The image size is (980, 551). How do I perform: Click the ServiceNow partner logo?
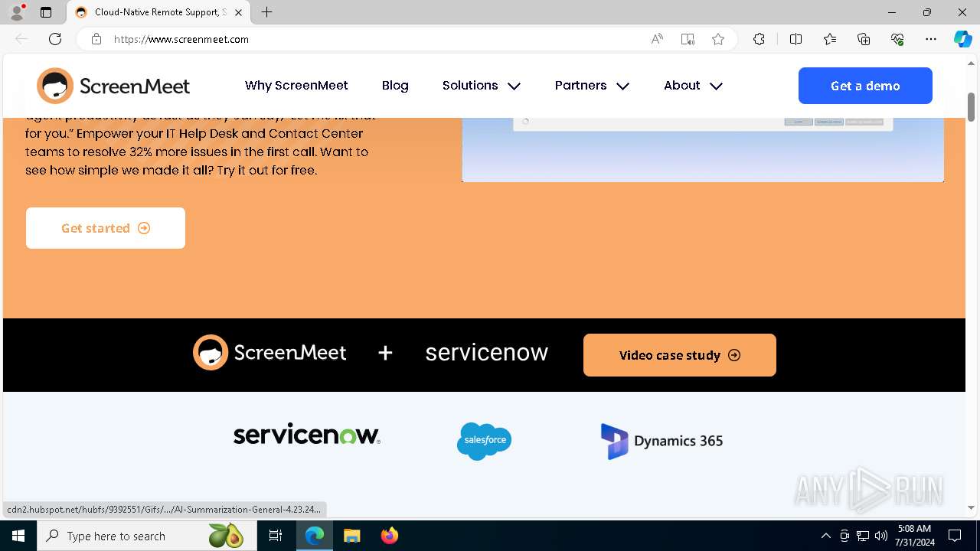point(307,434)
